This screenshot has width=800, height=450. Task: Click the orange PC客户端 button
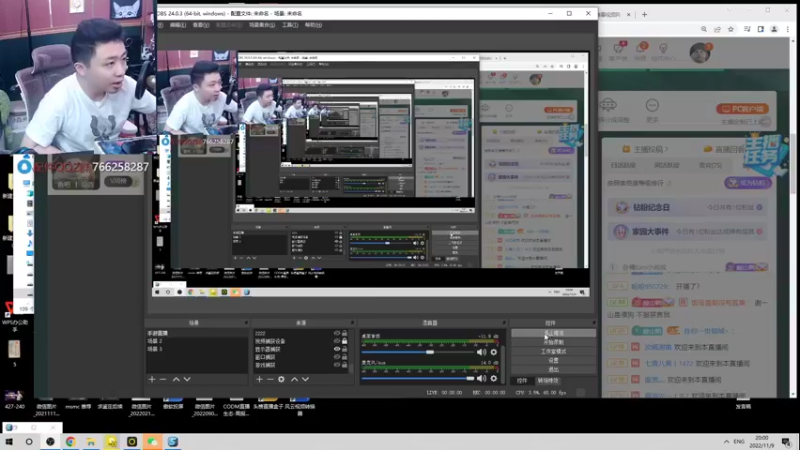pyautogui.click(x=742, y=109)
